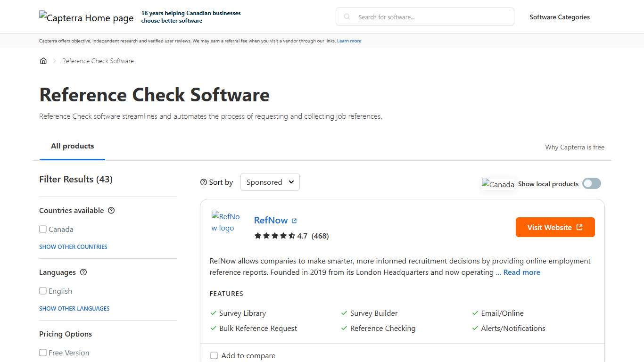This screenshot has height=362, width=644.
Task: Open the Sponsored sort dropdown
Action: [270, 182]
